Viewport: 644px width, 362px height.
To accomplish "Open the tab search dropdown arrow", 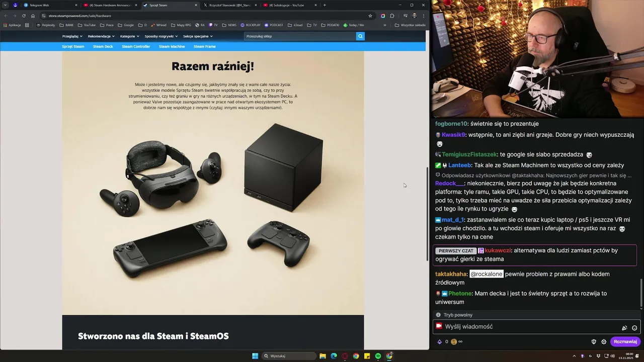I will (5, 5).
